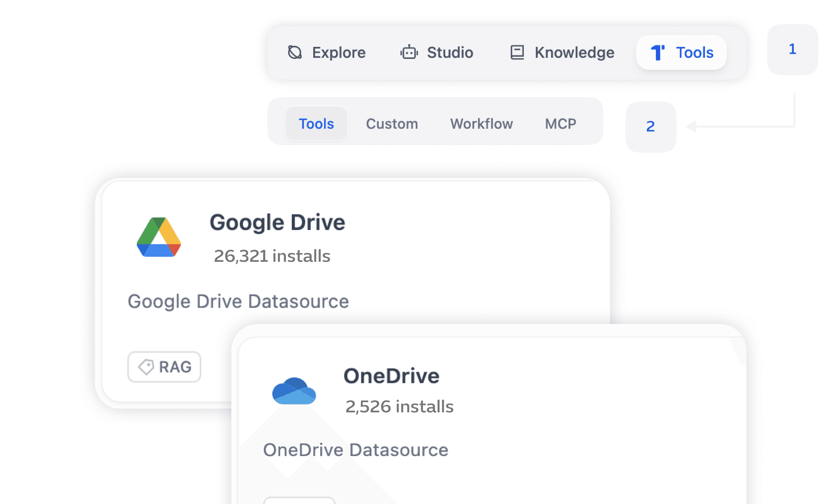Viewport: 837px width, 504px height.
Task: Select the Tools sub-tab
Action: [x=316, y=124]
